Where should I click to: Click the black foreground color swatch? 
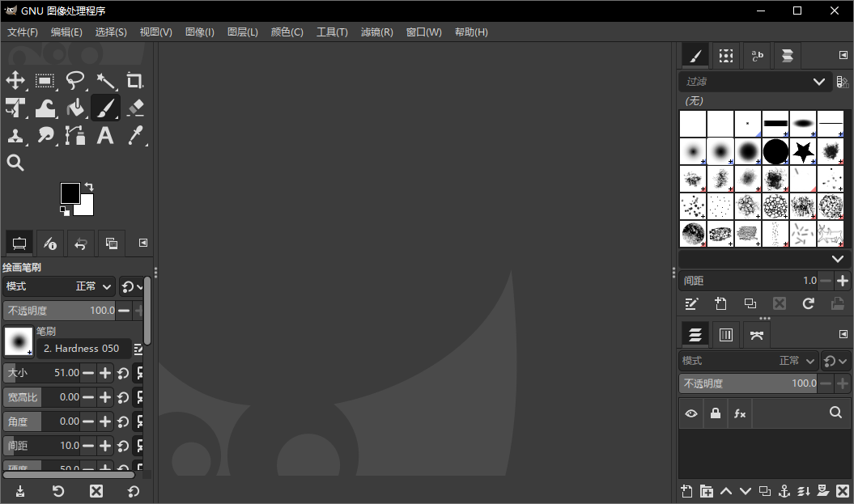(x=70, y=193)
